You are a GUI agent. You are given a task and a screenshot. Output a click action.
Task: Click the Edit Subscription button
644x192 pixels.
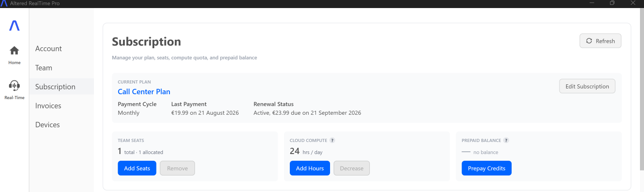tap(587, 86)
